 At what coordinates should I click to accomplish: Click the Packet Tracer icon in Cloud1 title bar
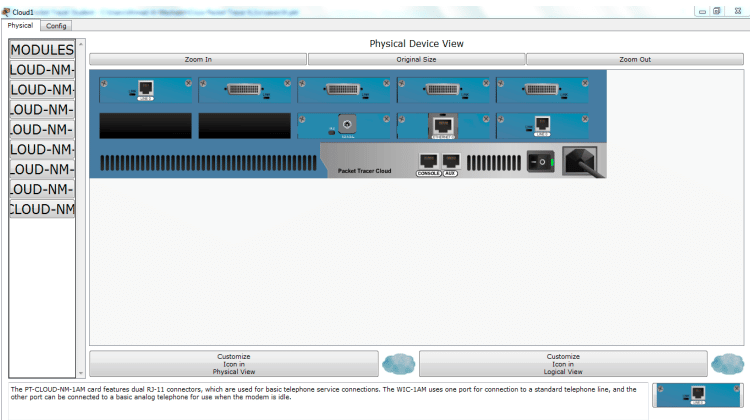tap(6, 11)
